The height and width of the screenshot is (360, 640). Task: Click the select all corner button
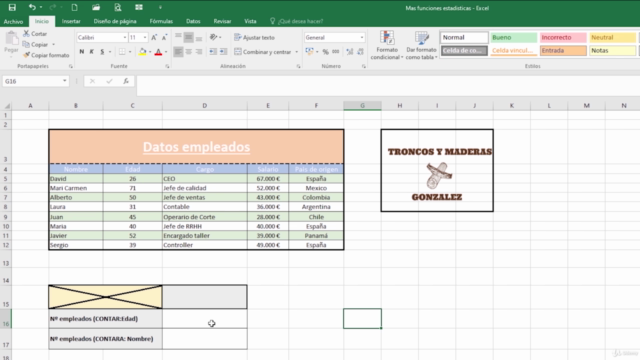(x=6, y=106)
